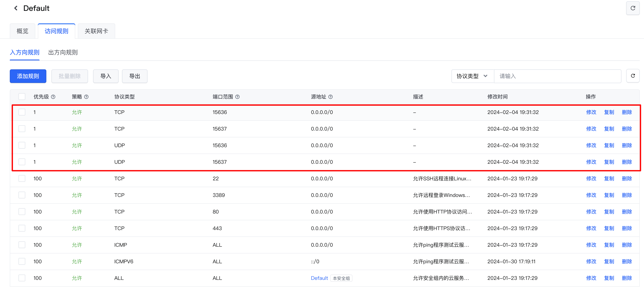The image size is (644, 299).
Task: Check the TCP 15636 rule checkbox
Action: (x=22, y=112)
